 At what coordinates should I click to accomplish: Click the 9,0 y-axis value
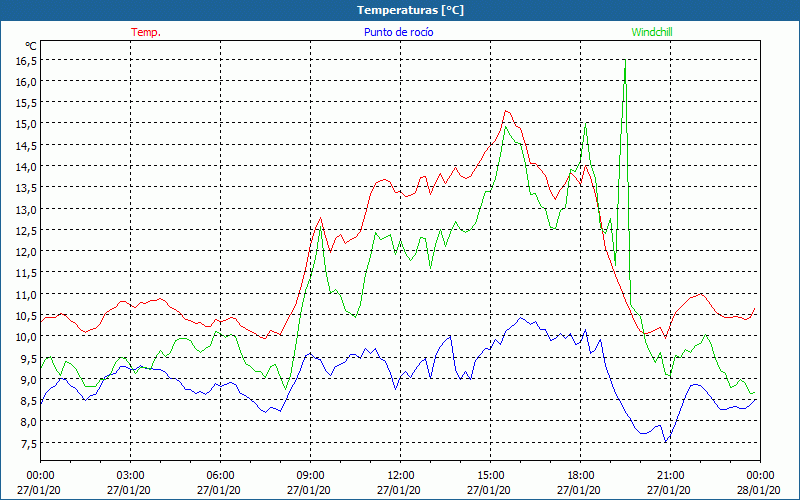pos(29,379)
